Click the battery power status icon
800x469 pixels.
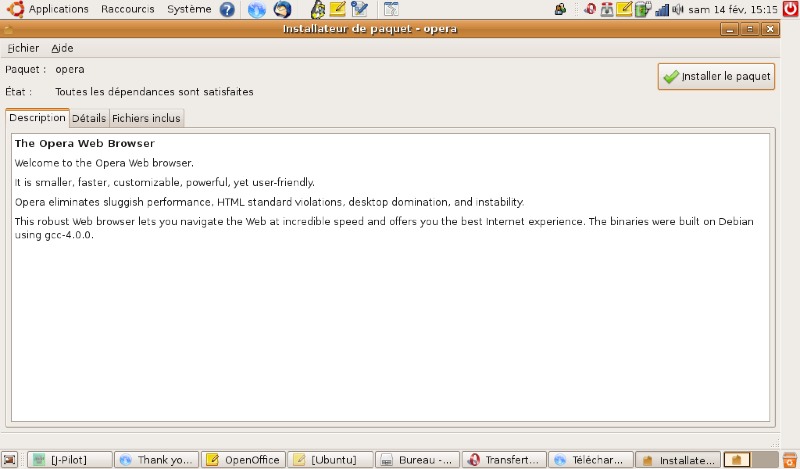click(x=642, y=10)
